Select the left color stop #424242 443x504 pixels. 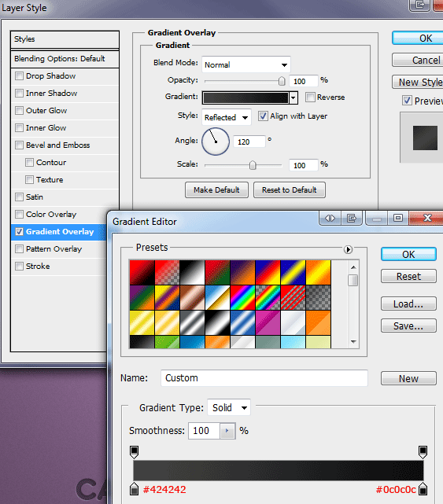pos(134,488)
